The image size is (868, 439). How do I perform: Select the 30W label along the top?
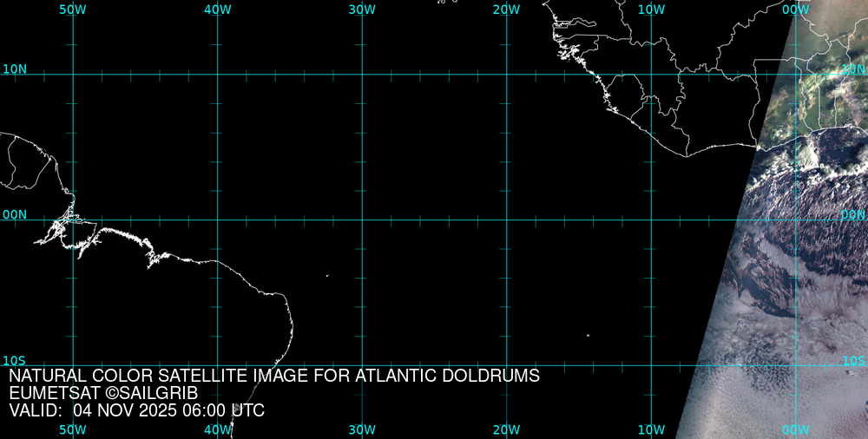[x=362, y=9]
